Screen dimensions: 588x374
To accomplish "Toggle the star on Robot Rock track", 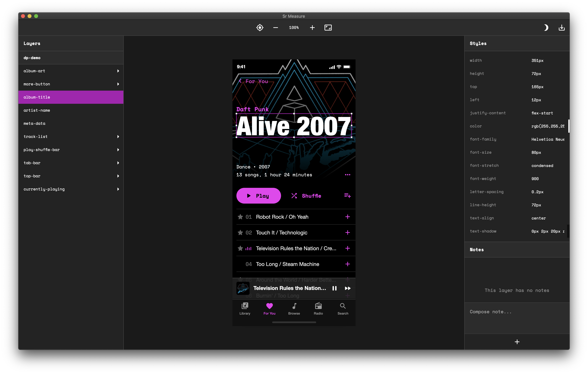I will click(240, 217).
